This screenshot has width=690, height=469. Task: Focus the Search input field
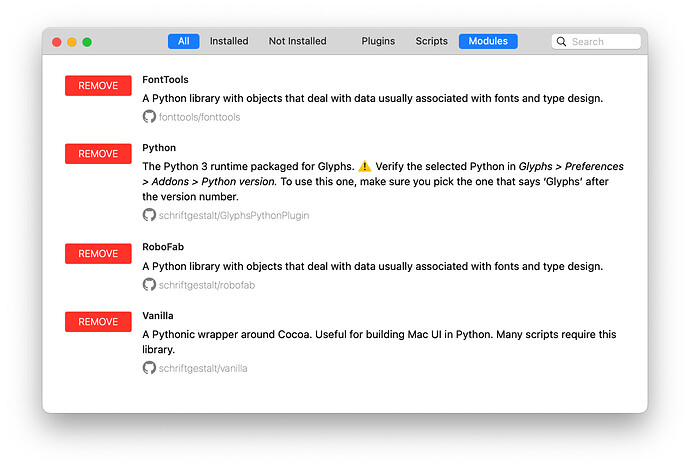596,41
